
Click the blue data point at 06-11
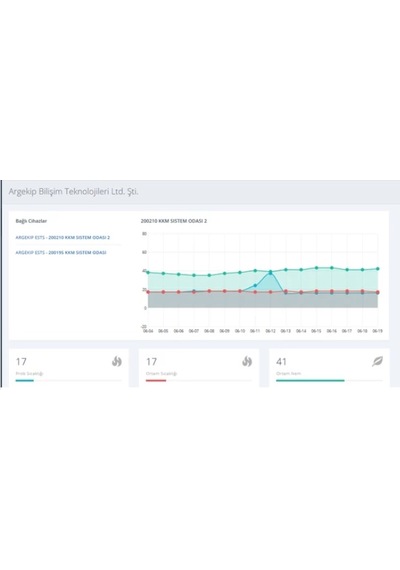click(255, 285)
